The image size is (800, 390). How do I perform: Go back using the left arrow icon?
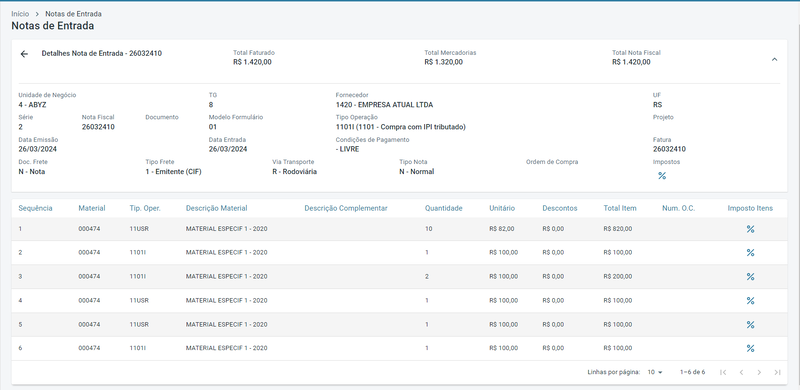(x=24, y=54)
